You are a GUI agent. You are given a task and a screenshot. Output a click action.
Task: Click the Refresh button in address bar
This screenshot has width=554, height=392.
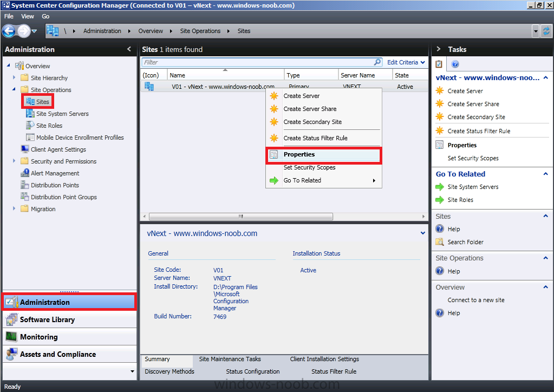pos(546,31)
